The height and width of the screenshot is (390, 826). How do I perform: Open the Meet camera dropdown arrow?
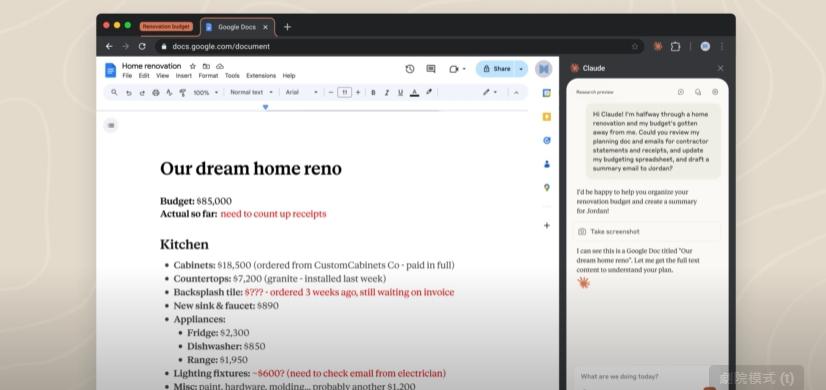[x=464, y=69]
